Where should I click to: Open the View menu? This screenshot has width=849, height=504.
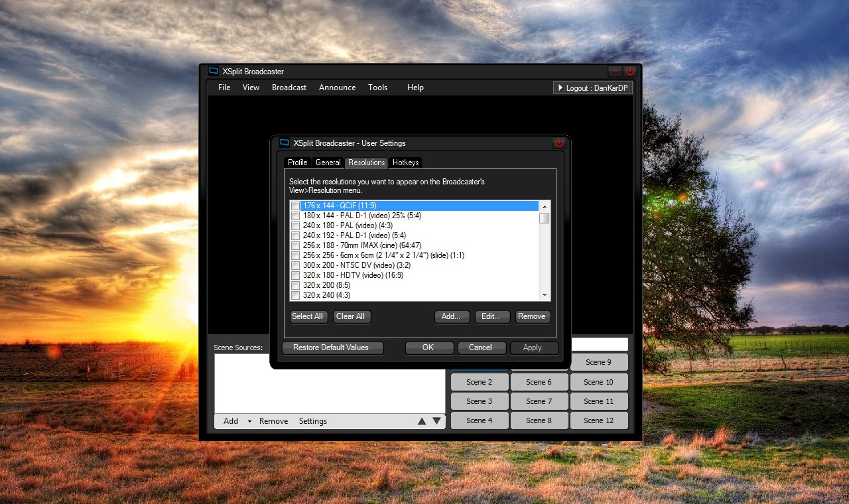pos(251,88)
